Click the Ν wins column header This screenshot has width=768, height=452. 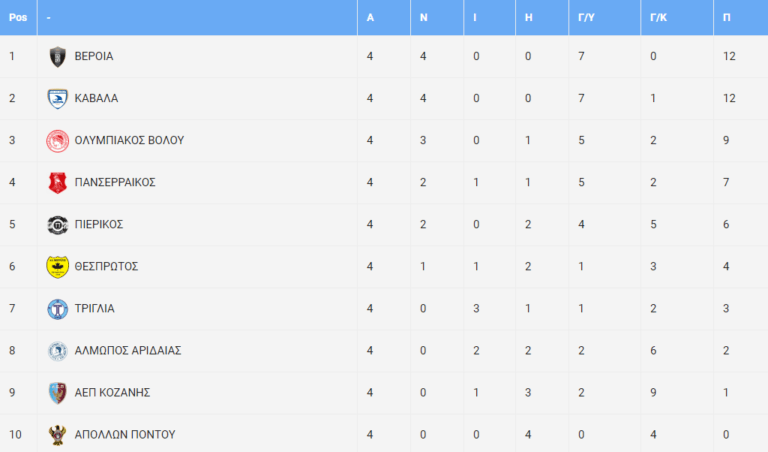(x=424, y=18)
